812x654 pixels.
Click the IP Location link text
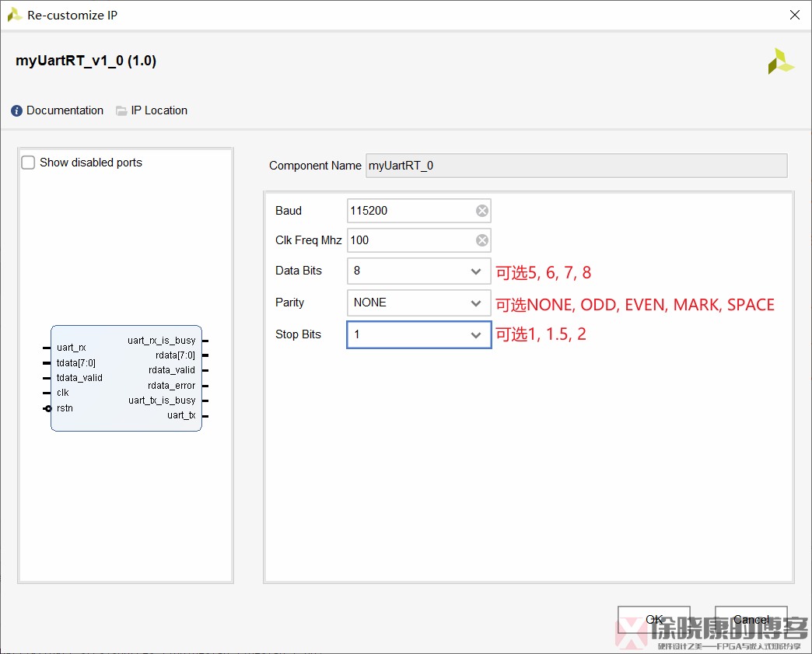[159, 110]
